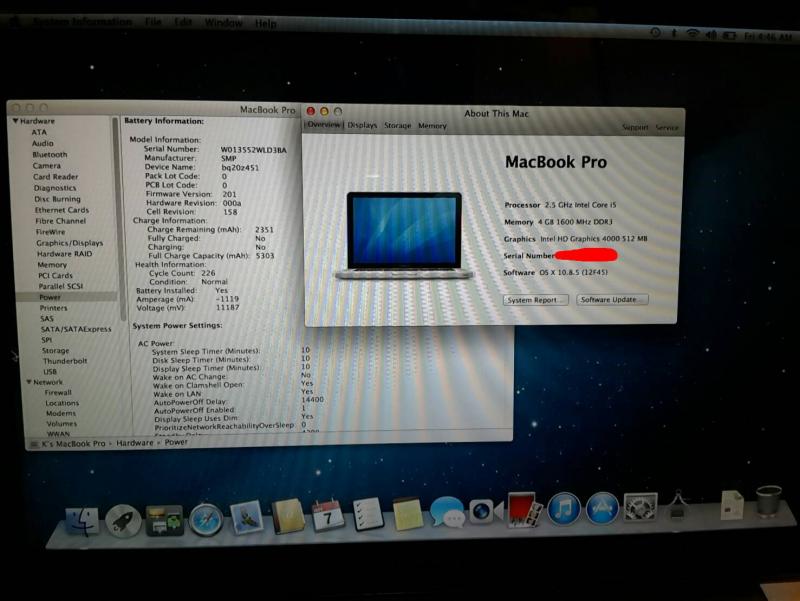800x601 pixels.
Task: Open the Trash in the dock
Action: pos(768,501)
